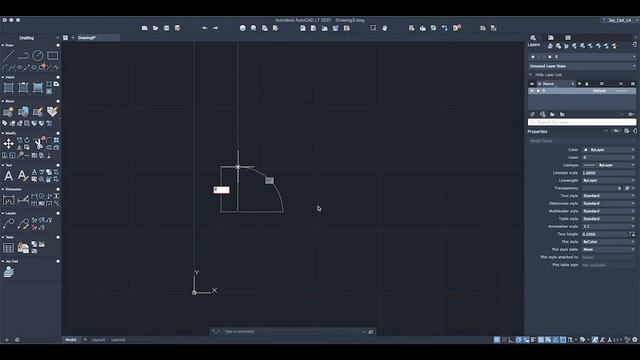
Task: Click the Plot print icon in toolbar
Action: 243,28
